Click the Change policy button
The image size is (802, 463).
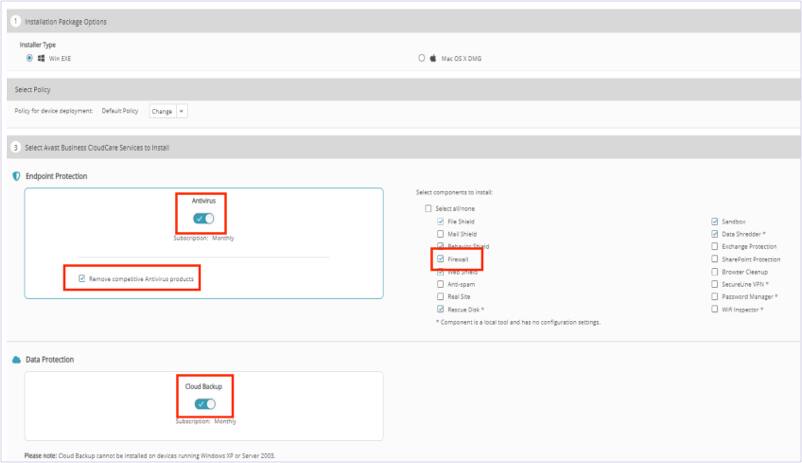click(x=162, y=111)
